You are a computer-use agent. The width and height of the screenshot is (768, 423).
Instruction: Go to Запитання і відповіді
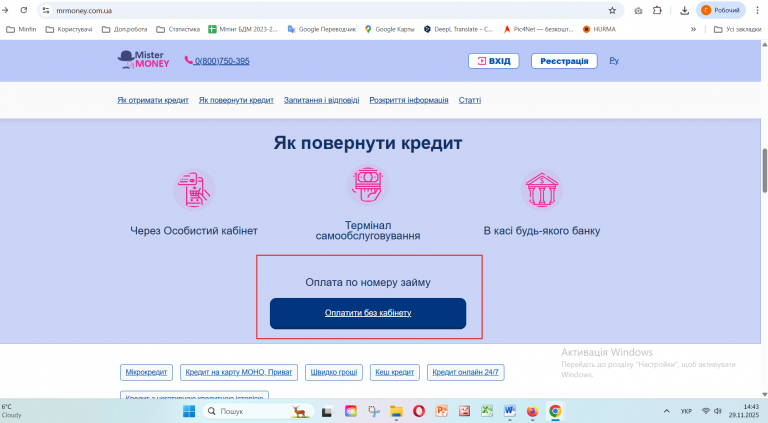point(321,100)
